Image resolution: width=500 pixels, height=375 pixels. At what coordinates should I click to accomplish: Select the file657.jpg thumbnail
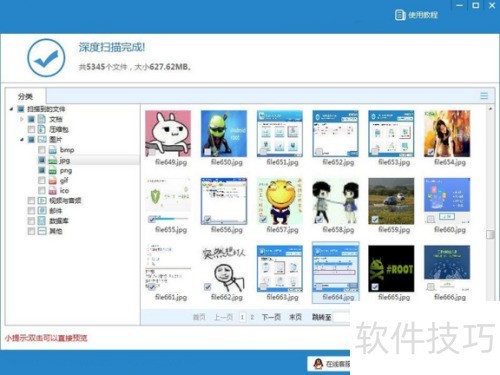280,201
